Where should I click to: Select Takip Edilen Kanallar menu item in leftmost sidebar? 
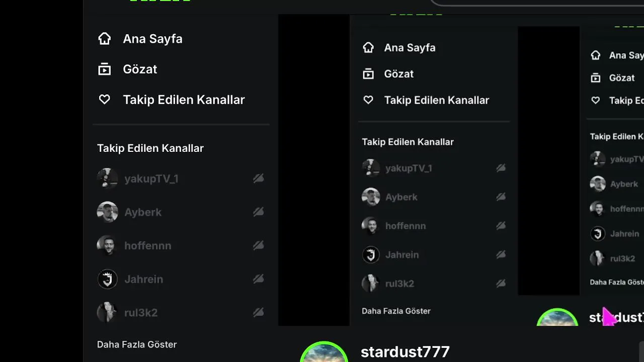pos(184,100)
